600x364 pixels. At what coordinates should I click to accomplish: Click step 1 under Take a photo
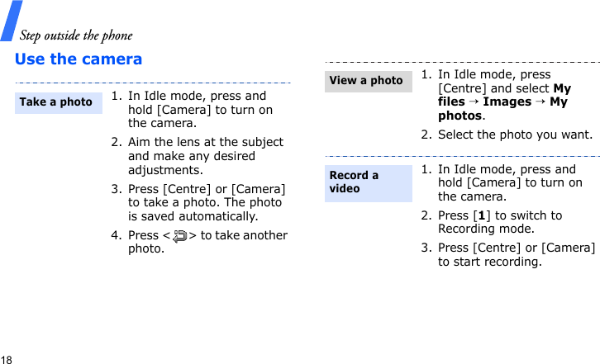point(200,110)
